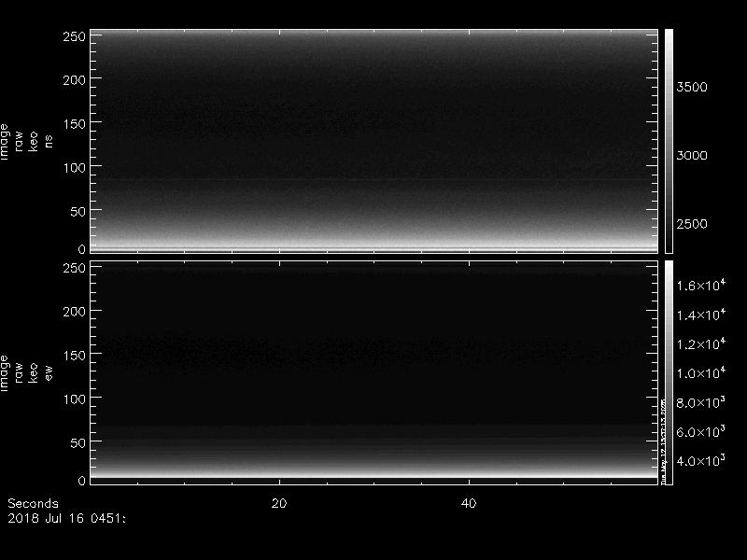Click the '3500' colorbar value

(692, 87)
